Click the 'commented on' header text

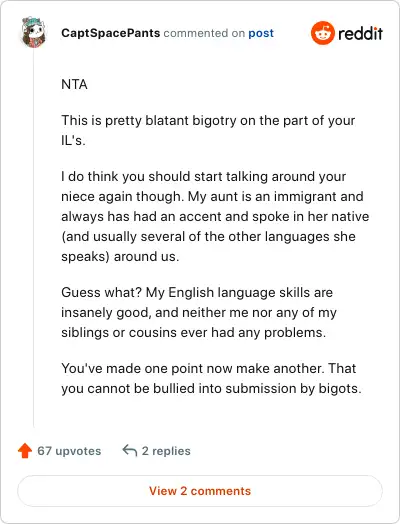pyautogui.click(x=204, y=33)
